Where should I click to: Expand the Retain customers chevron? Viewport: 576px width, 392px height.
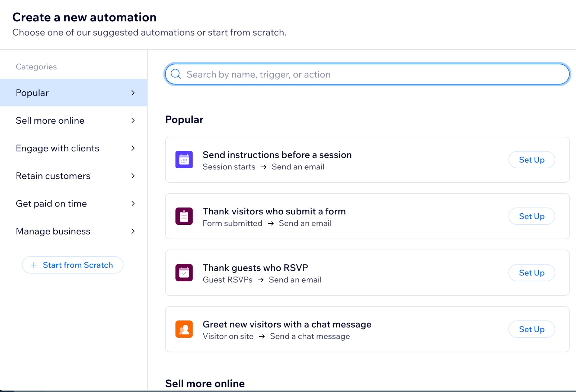133,176
